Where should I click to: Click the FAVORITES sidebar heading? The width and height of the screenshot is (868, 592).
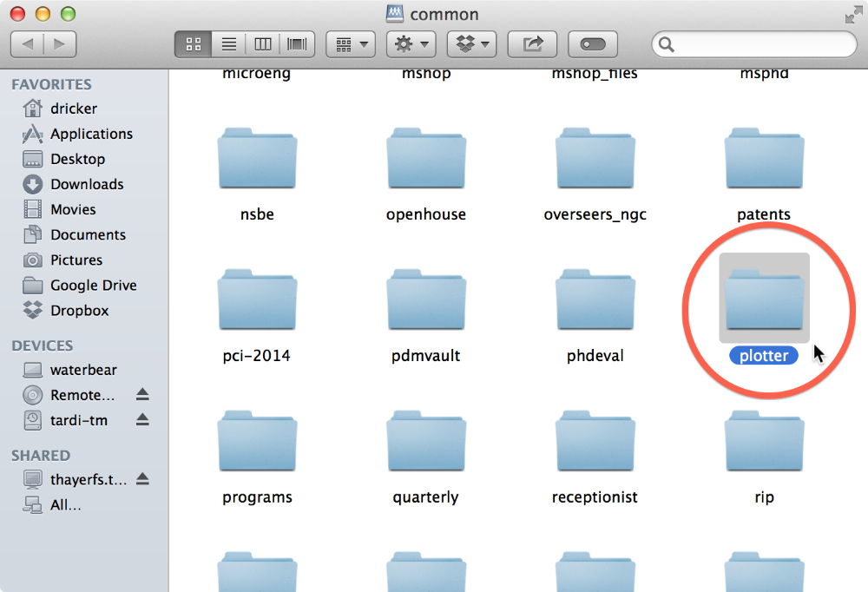click(x=51, y=84)
